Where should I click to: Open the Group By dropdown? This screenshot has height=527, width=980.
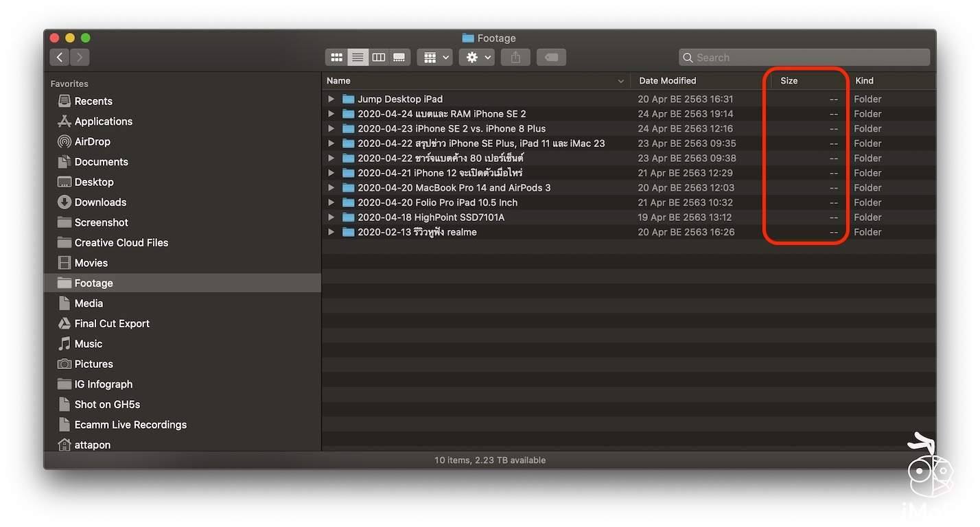pyautogui.click(x=434, y=58)
